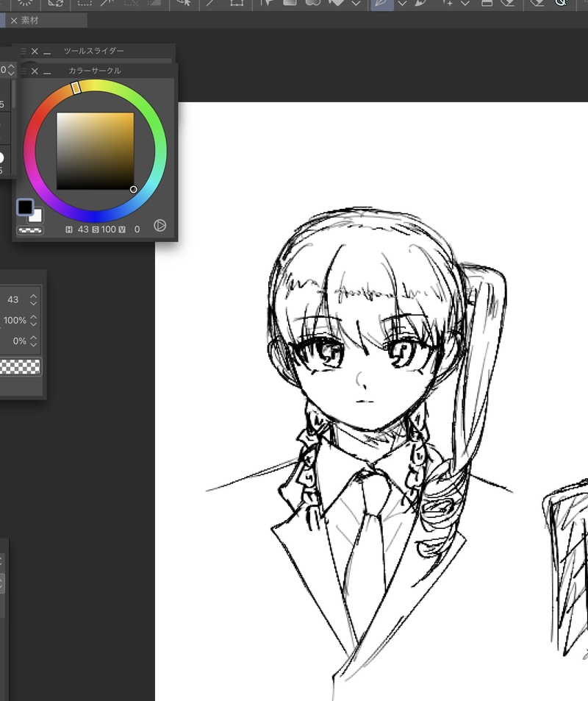Click the checkered transparent swatch in the left panel
Viewport: 588px width, 701px height.
tap(20, 366)
